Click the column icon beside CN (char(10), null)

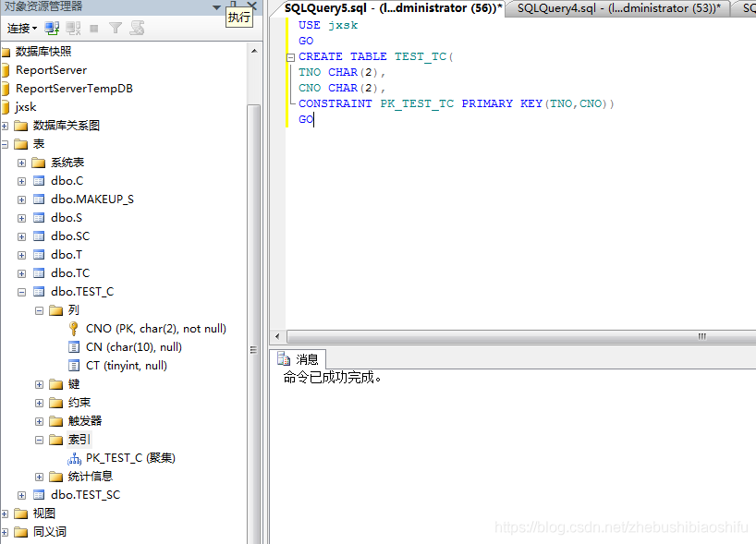[x=74, y=347]
